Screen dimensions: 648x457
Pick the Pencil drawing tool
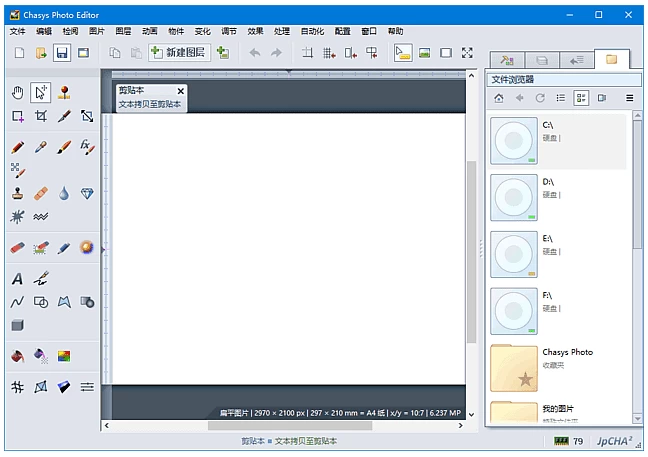[x=18, y=147]
